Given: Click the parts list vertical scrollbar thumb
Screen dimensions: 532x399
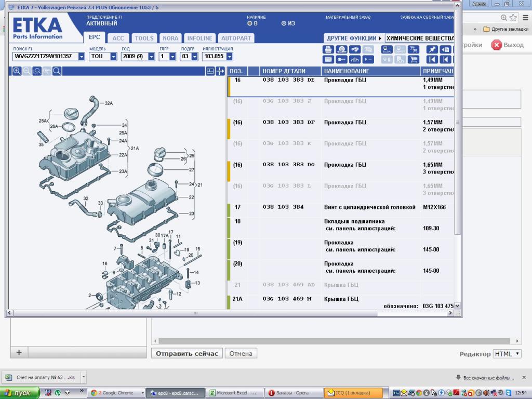Looking at the screenshot, I should [x=457, y=122].
